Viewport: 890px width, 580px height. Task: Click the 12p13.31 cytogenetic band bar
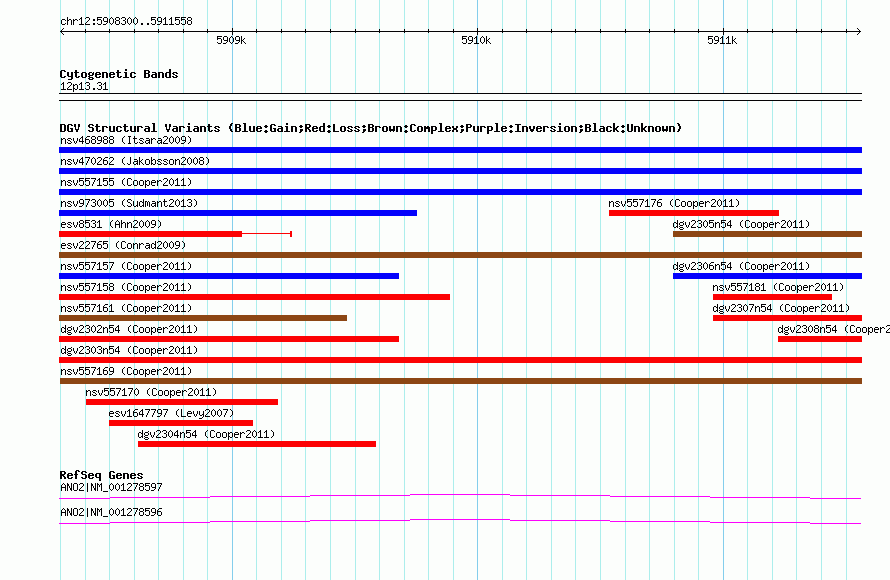460,97
